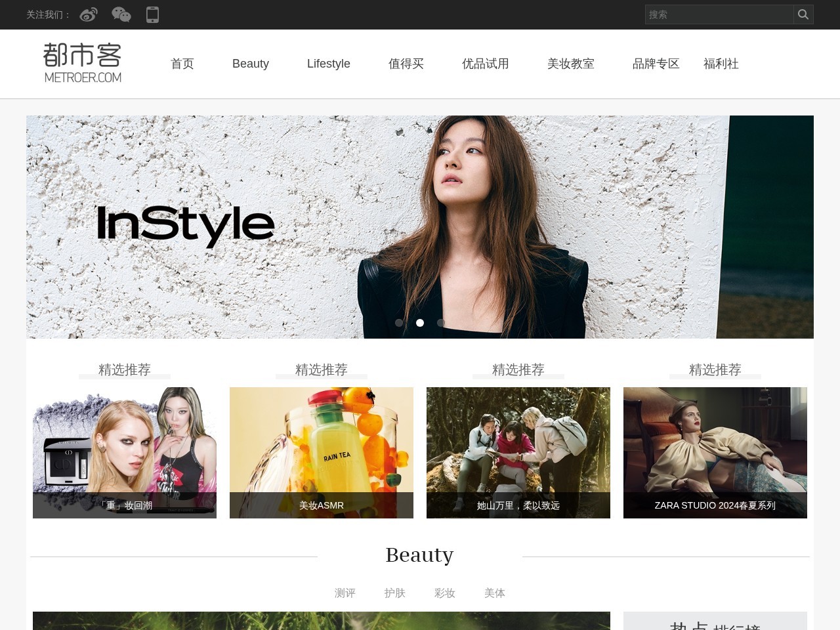Open 美妆教室 menu item

(x=571, y=64)
